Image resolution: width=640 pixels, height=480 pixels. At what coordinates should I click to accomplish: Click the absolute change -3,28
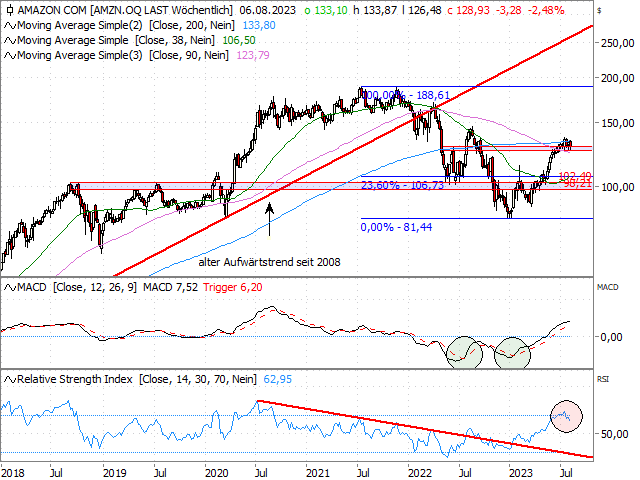coord(509,10)
